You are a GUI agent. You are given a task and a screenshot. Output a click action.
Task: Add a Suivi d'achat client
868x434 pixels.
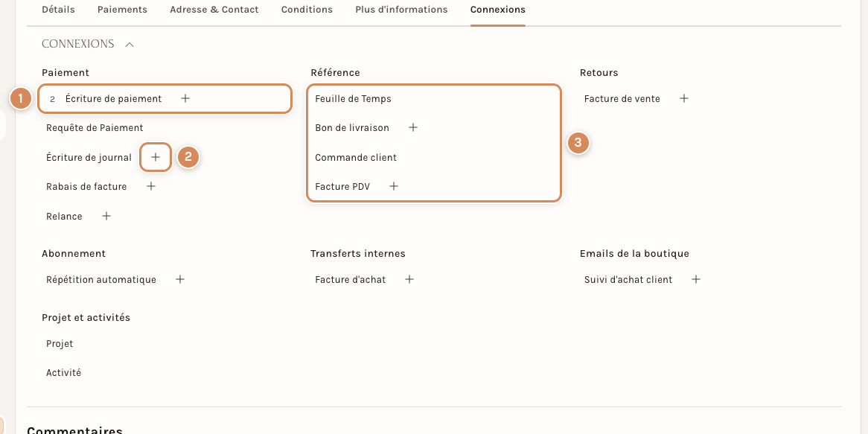696,280
